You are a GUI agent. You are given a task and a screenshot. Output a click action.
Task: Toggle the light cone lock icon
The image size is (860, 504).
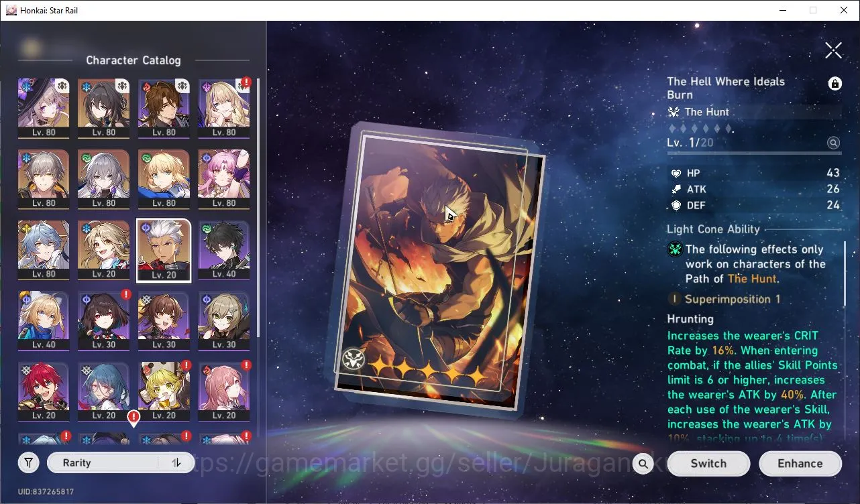(x=835, y=83)
